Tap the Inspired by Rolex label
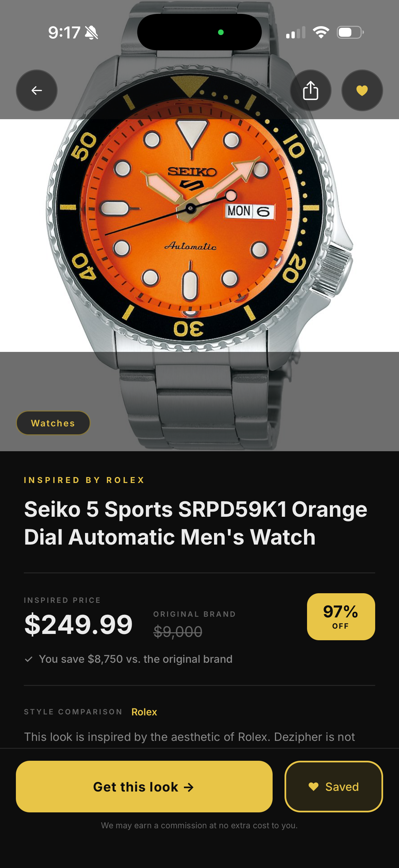This screenshot has width=399, height=868. (x=84, y=480)
